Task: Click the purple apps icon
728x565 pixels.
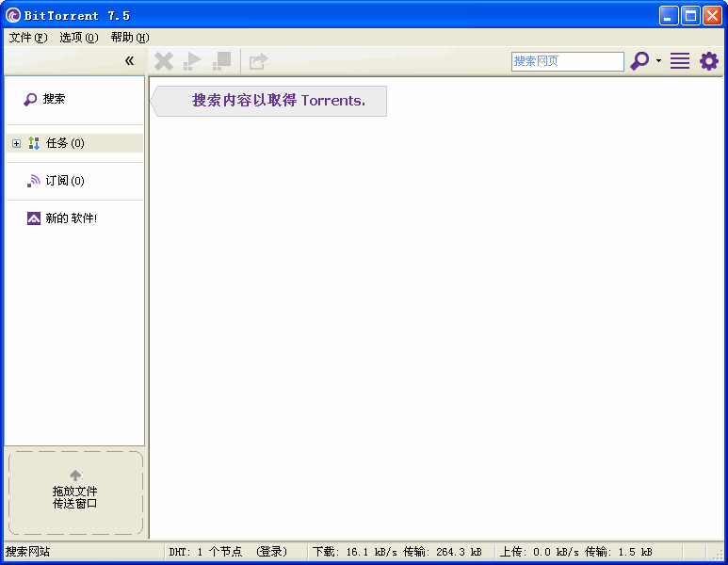Action: (x=33, y=218)
